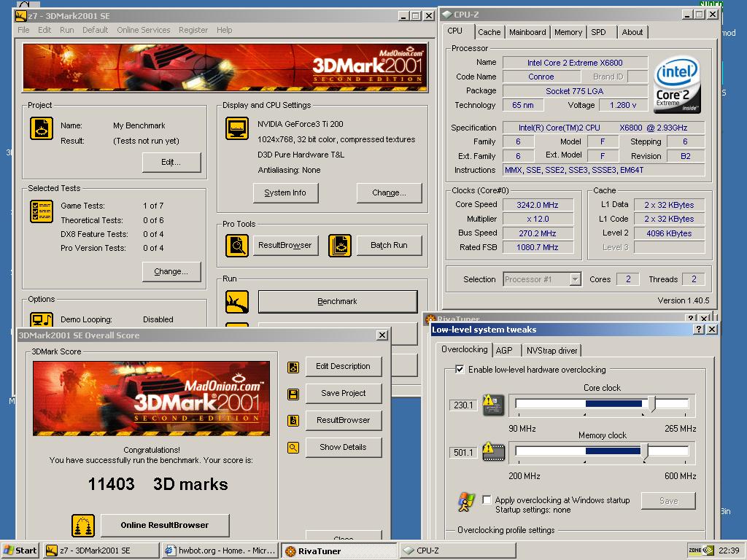The width and height of the screenshot is (747, 560).
Task: Click the Intel Core 2 Extreme logo
Action: pyautogui.click(x=677, y=85)
